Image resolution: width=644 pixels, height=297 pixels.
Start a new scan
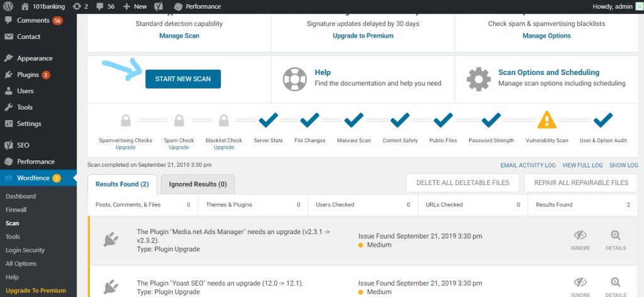tap(183, 79)
